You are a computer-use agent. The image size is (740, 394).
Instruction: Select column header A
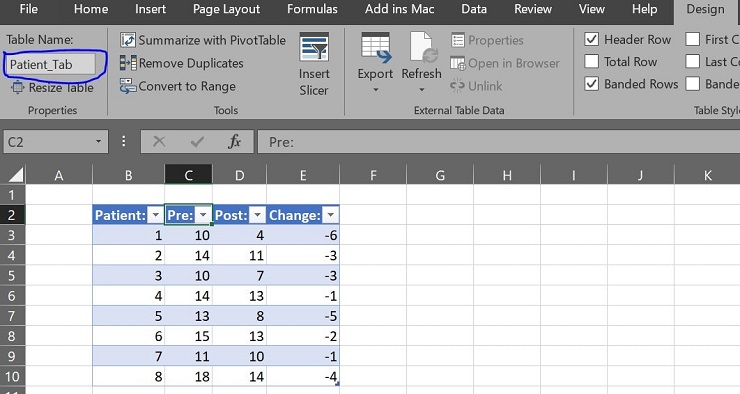click(59, 176)
